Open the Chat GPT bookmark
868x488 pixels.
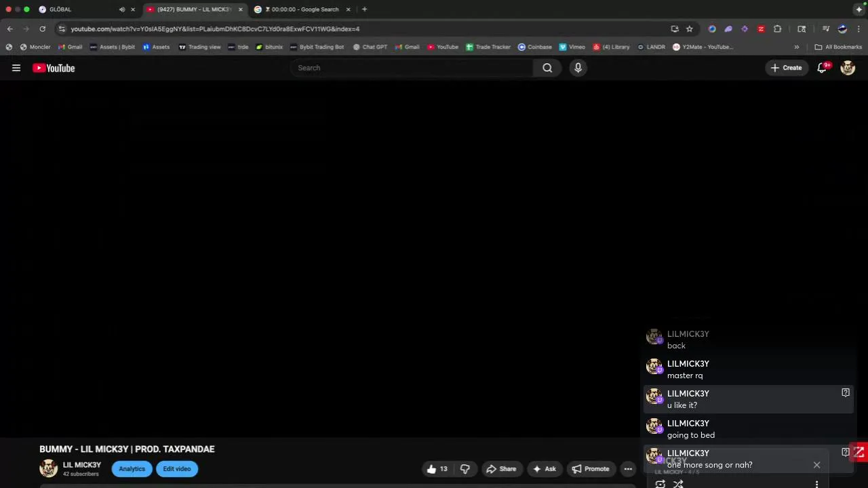click(x=370, y=47)
